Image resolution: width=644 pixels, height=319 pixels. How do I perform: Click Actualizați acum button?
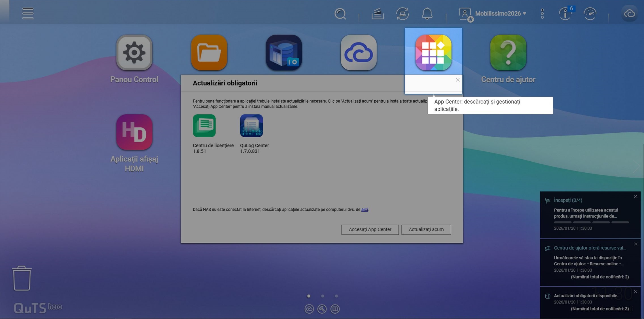(x=426, y=229)
